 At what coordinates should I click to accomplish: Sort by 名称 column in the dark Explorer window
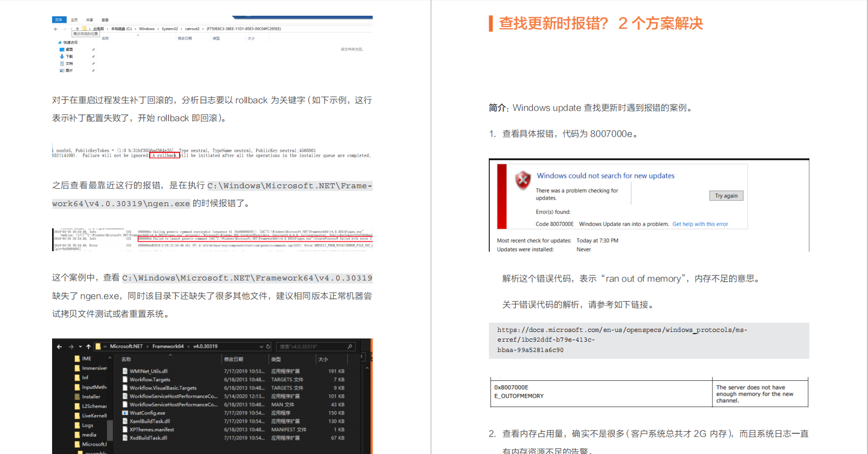(126, 359)
